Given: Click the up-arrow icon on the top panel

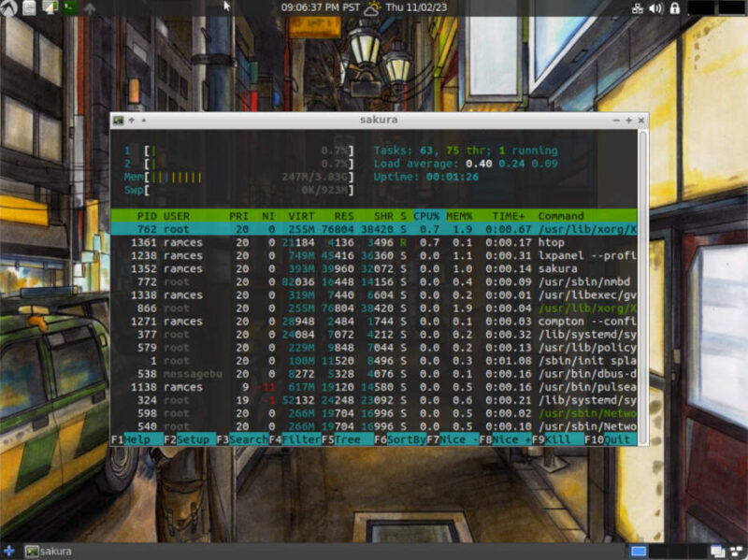Looking at the screenshot, I should click(x=90, y=7).
